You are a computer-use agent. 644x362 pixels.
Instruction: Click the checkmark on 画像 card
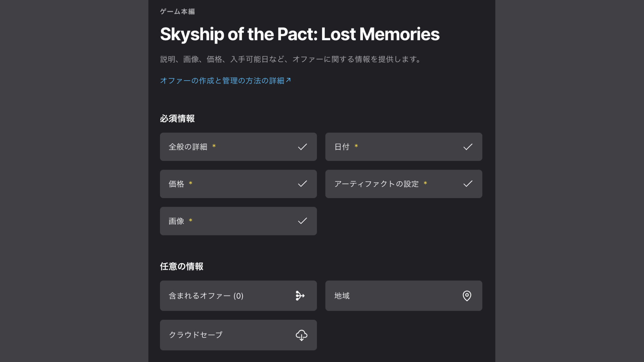point(302,221)
